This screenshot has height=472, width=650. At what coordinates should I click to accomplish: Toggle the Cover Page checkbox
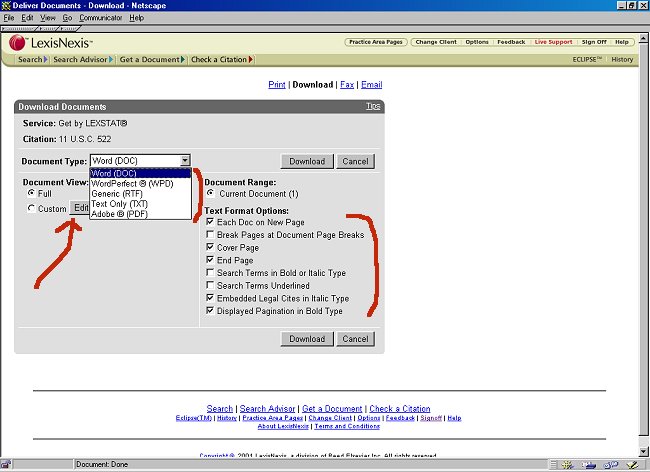tap(210, 247)
